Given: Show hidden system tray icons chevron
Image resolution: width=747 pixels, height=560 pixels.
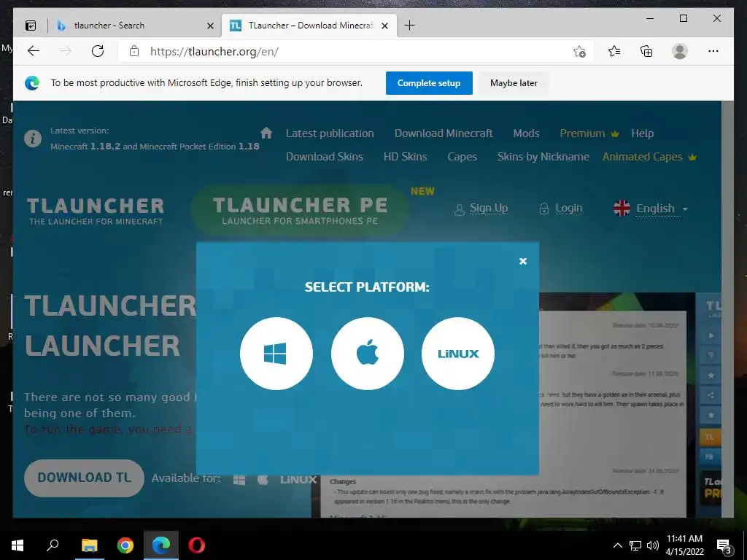Looking at the screenshot, I should 617,545.
